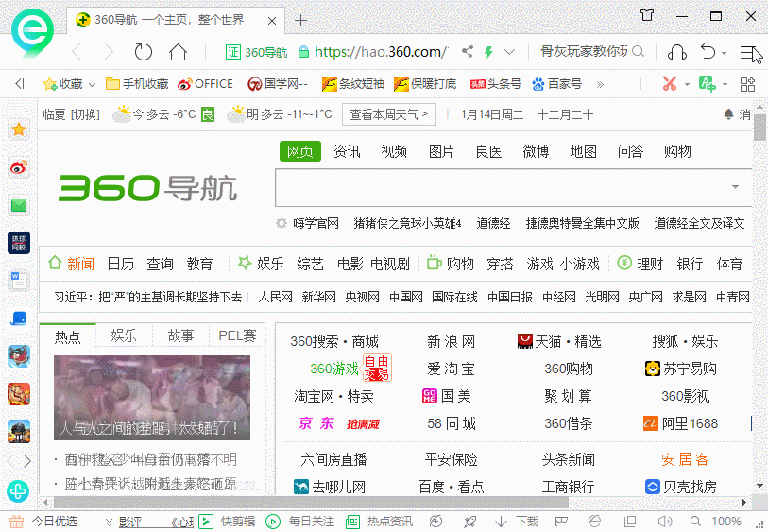
Task: Expand the search box suggestion arrow
Action: click(735, 187)
